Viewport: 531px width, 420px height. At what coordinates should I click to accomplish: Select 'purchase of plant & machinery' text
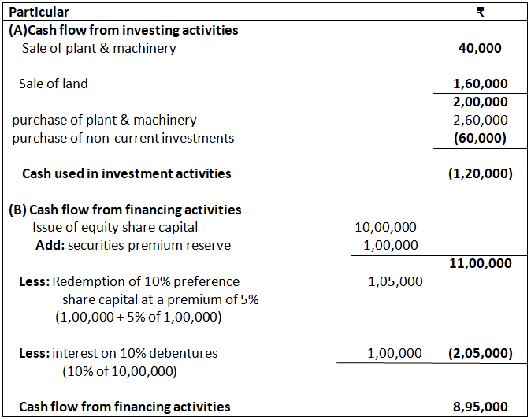[104, 120]
